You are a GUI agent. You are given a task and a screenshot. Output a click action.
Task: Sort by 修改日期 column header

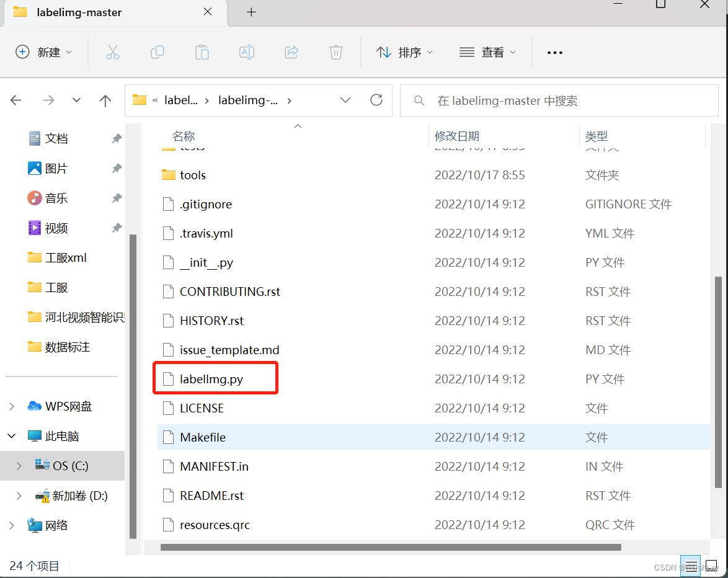click(457, 136)
